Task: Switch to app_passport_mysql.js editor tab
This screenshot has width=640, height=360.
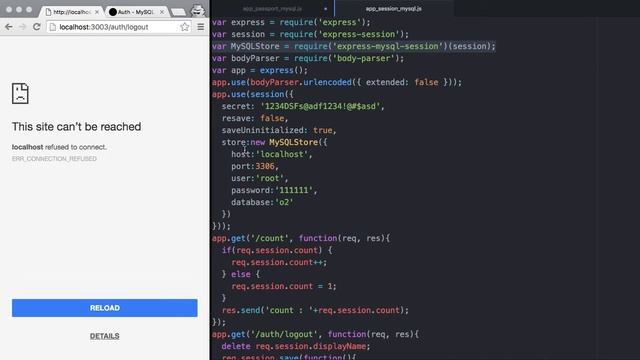Action: (x=272, y=9)
